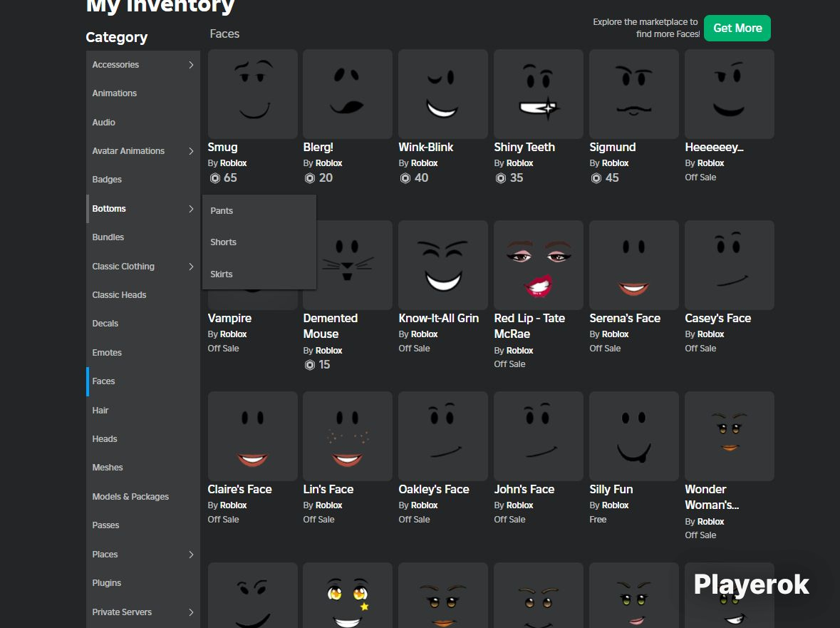Open the Sigmund face thumbnail
The height and width of the screenshot is (628, 840).
(634, 94)
